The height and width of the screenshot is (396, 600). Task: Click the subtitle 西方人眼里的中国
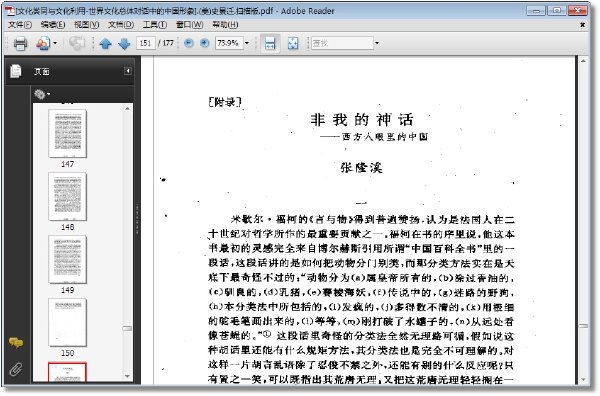[385, 137]
